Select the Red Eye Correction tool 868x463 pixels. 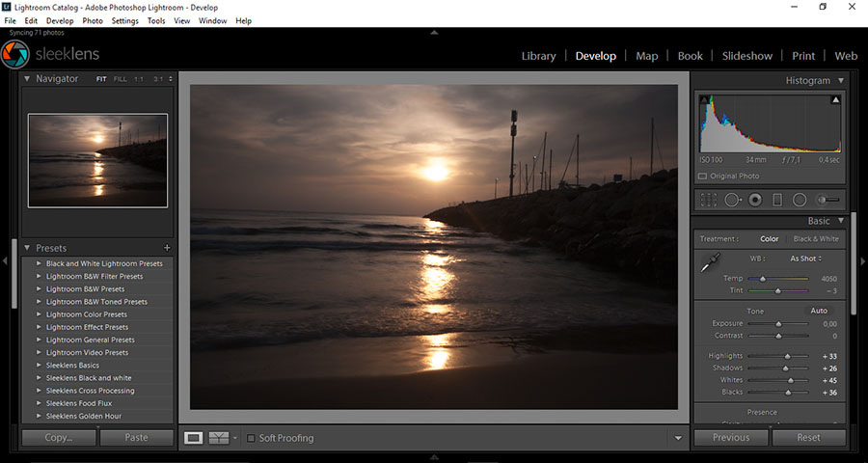(755, 200)
